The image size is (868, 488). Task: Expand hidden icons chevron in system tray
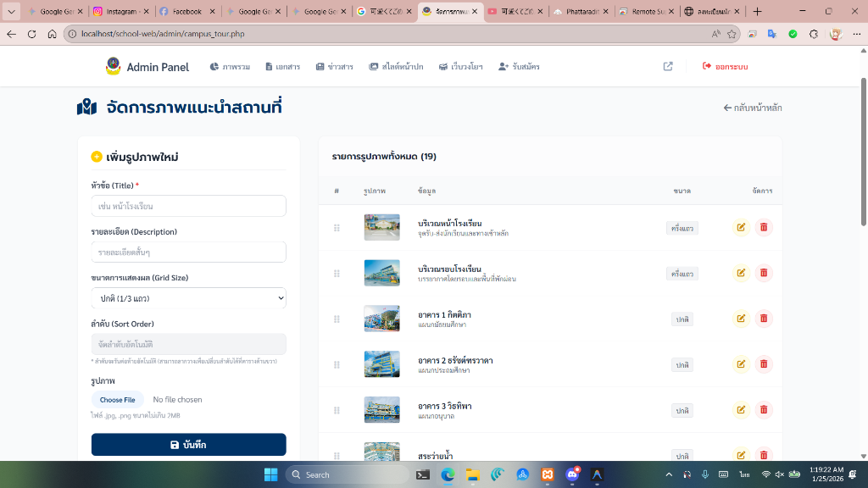(669, 474)
